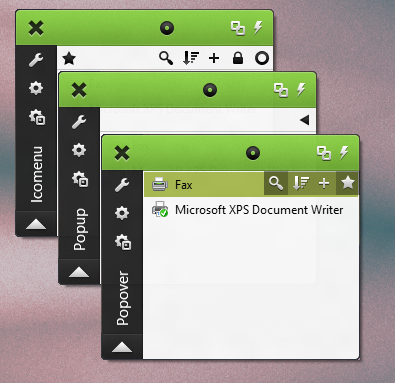
Task: Click the Popover vertical label
Action: pyautogui.click(x=122, y=298)
